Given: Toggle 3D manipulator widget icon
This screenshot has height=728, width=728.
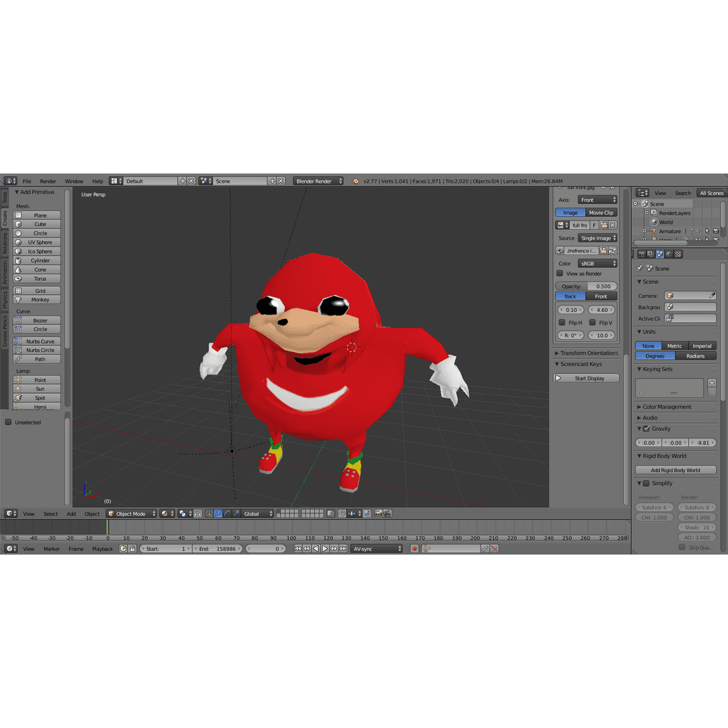Looking at the screenshot, I should 209,513.
